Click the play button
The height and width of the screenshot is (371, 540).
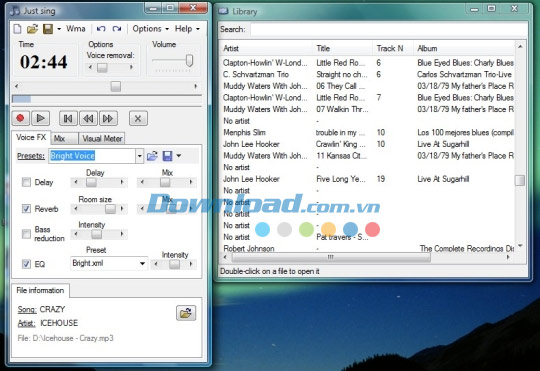click(x=41, y=118)
